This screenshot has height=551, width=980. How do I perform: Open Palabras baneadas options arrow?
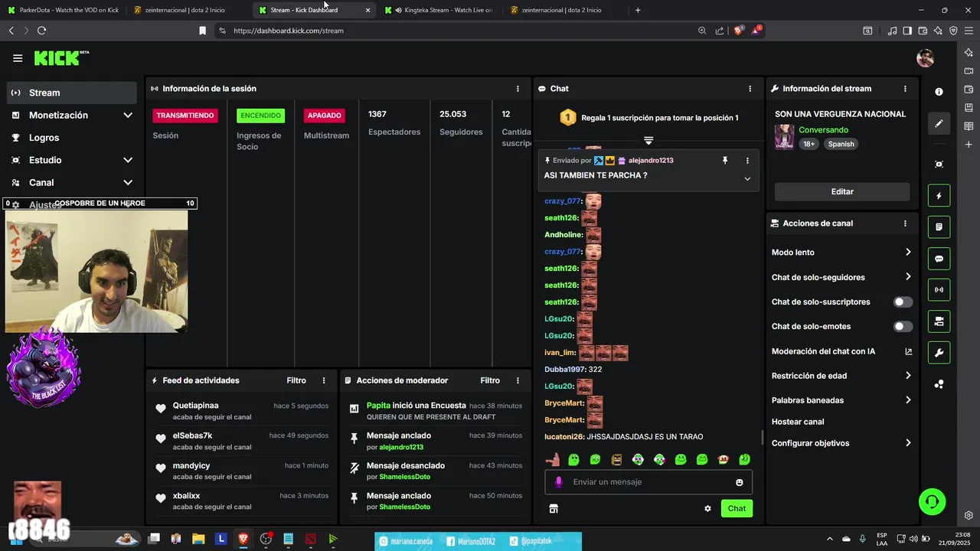pyautogui.click(x=908, y=400)
